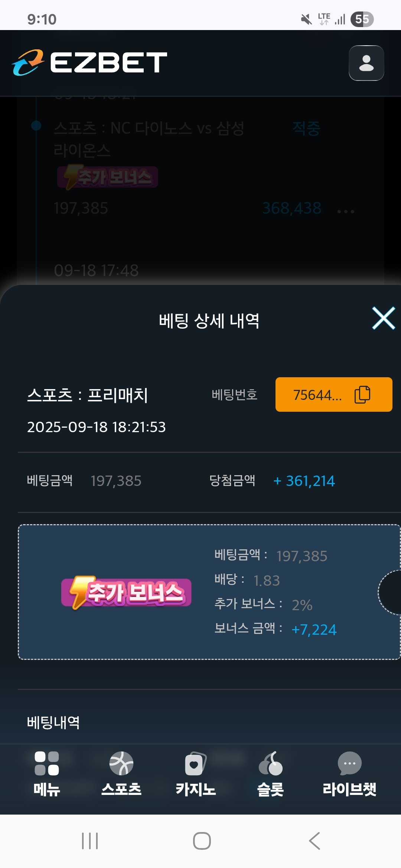Open three-dot options beside 368,438
The width and height of the screenshot is (401, 868).
[x=346, y=211]
